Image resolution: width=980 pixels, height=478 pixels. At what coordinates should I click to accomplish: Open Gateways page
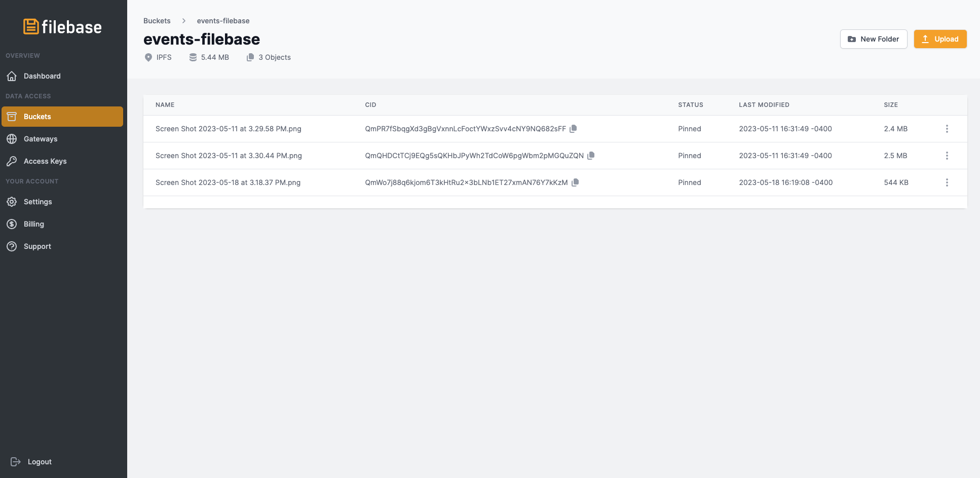[62, 139]
